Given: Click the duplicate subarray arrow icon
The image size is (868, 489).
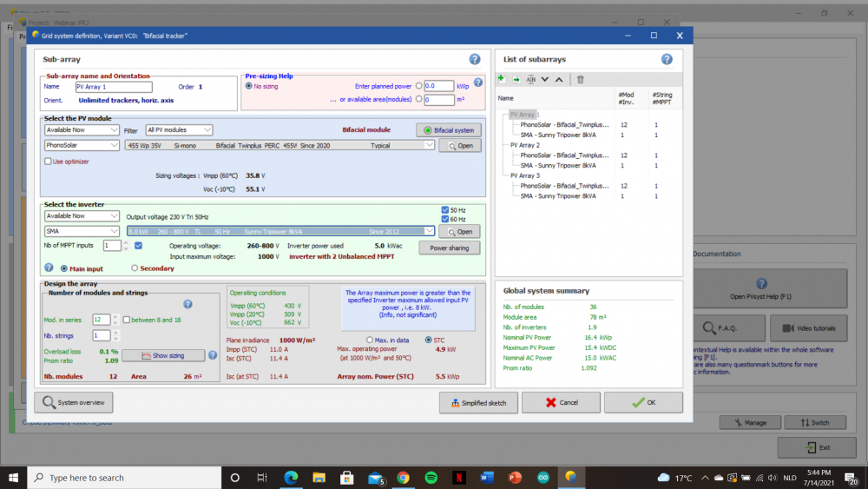Looking at the screenshot, I should pos(516,79).
